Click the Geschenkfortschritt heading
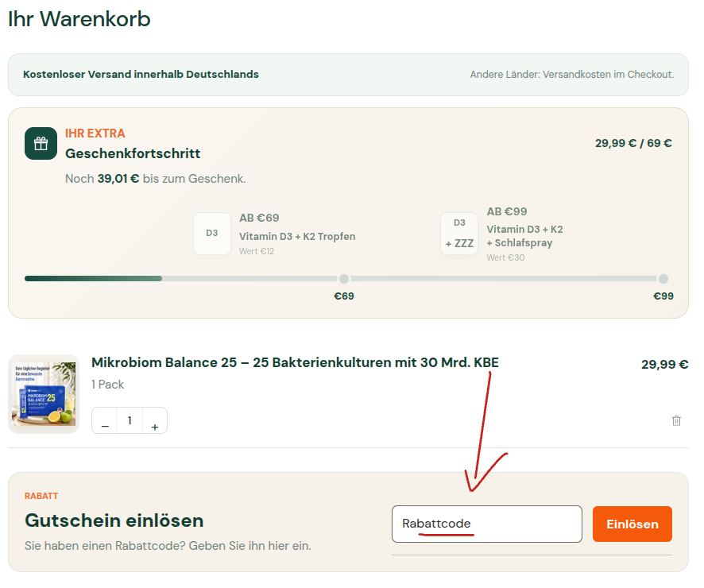 point(133,153)
